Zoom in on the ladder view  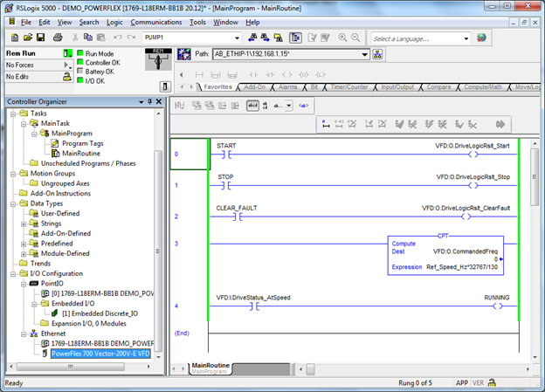pyautogui.click(x=342, y=38)
